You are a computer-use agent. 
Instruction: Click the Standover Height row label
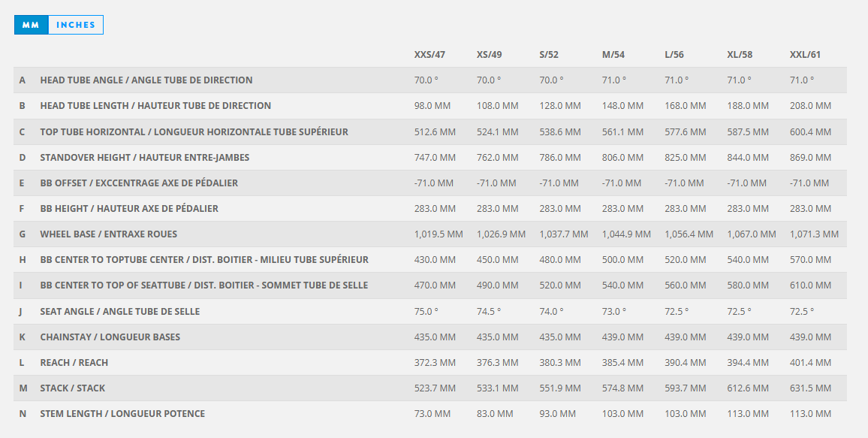[x=145, y=158]
